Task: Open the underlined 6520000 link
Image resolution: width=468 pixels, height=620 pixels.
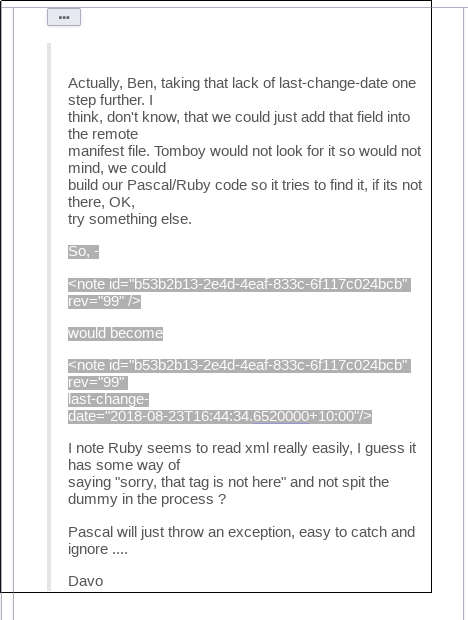Action: pyautogui.click(x=281, y=416)
